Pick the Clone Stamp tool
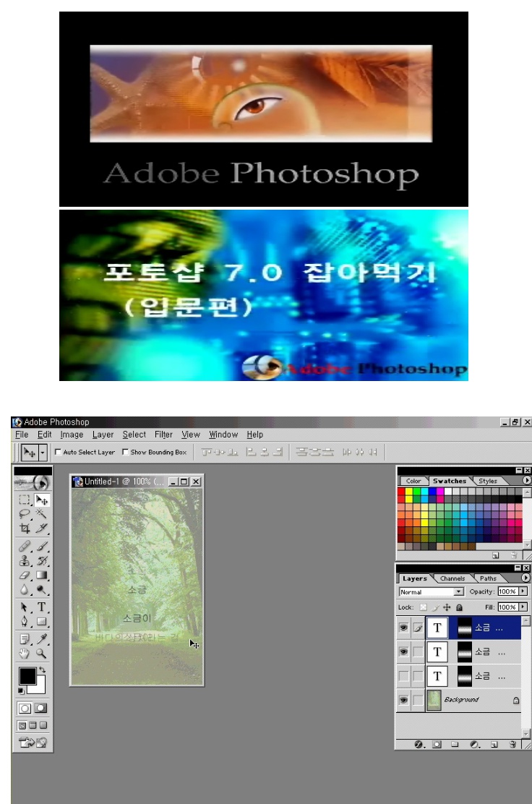Viewport: 532px width, 804px height. 25,561
